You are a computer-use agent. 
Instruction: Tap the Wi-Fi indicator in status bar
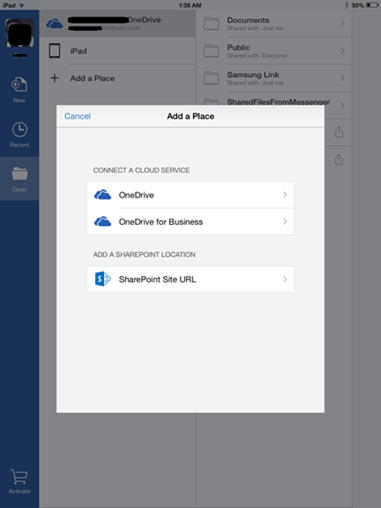point(21,5)
